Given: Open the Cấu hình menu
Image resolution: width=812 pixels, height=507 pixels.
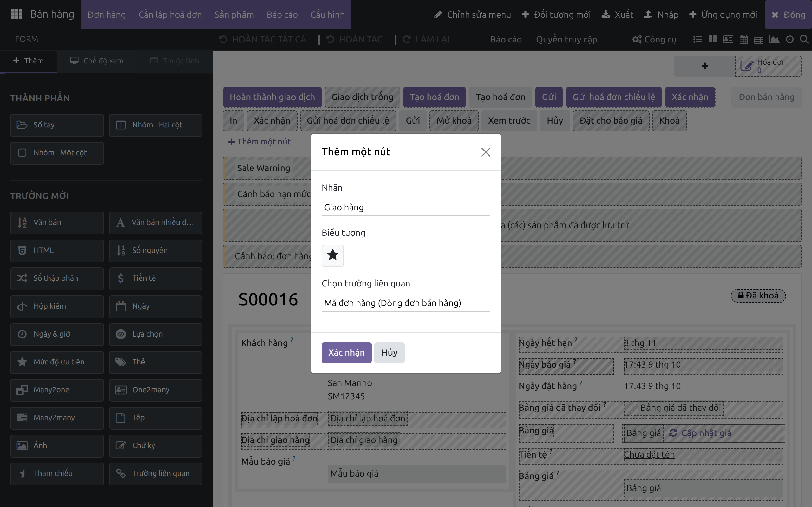Looking at the screenshot, I should 327,15.
